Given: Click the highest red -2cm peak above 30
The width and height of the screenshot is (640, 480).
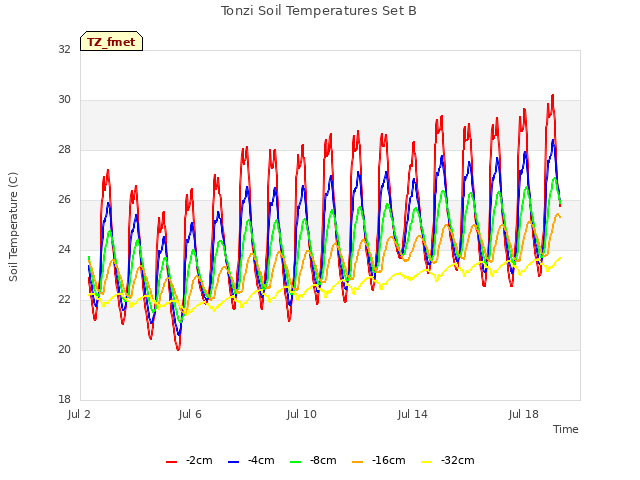Looking at the screenshot, I should click(x=553, y=96).
